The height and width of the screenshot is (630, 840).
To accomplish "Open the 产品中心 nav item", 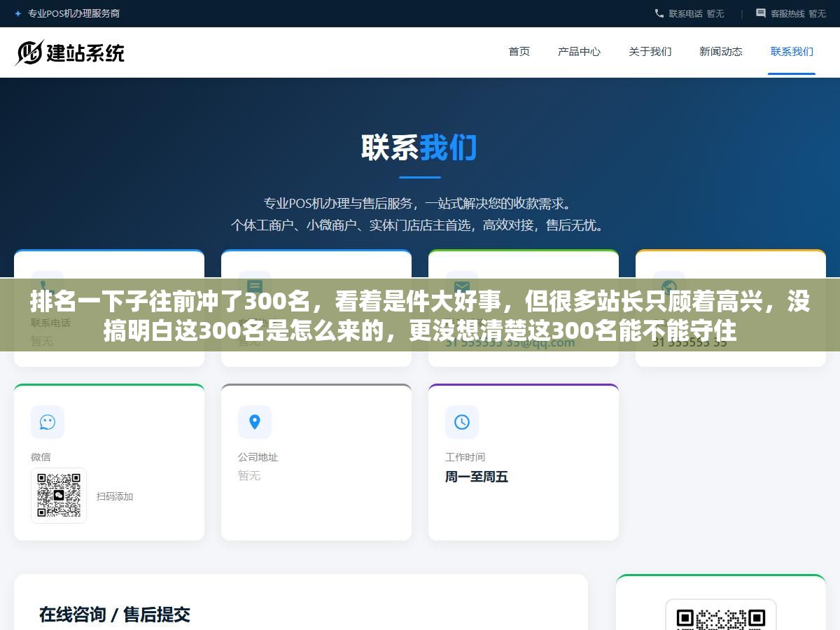I will pos(579,51).
